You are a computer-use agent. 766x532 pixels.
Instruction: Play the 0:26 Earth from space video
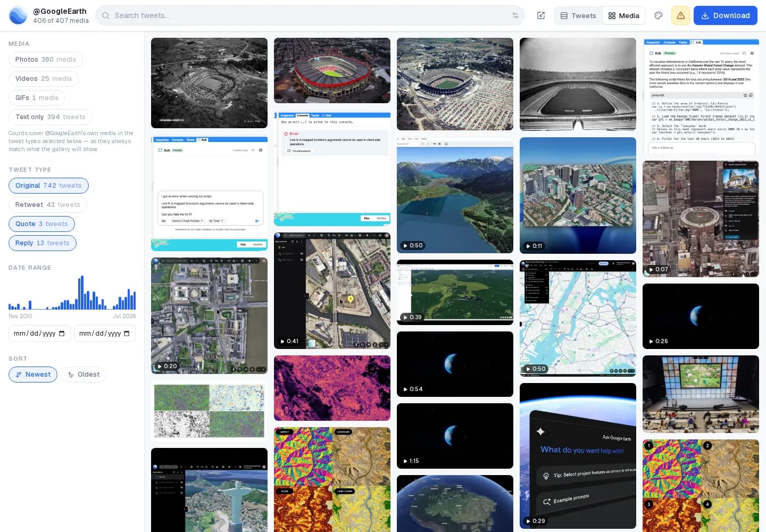click(x=701, y=316)
